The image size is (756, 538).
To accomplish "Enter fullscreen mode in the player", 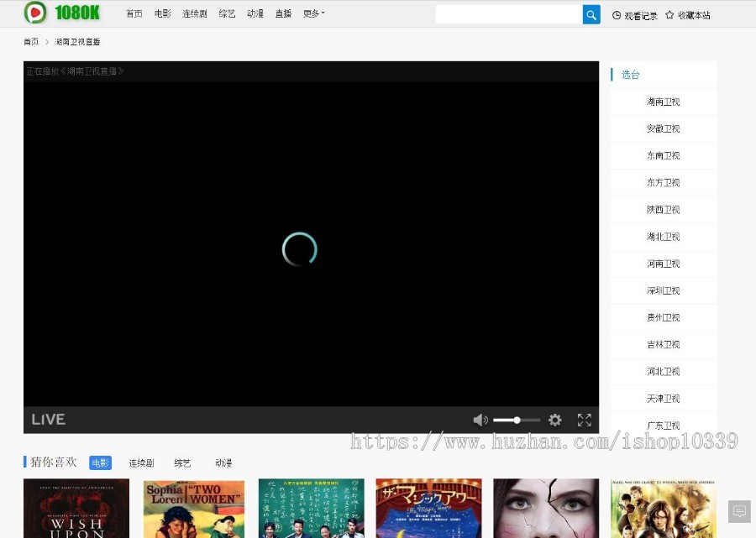I will pos(584,420).
